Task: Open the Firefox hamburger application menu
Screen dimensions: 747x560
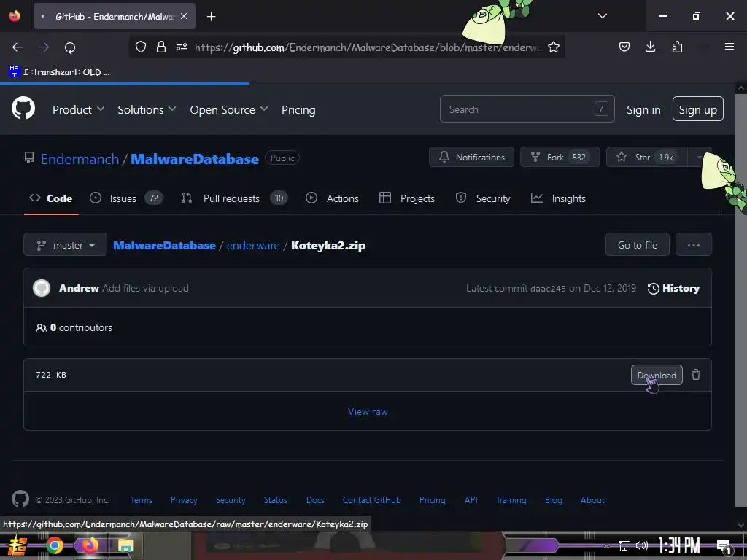Action: tap(729, 47)
